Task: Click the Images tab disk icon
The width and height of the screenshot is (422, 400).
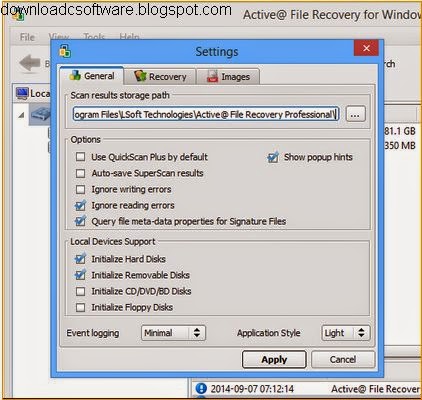Action: [x=212, y=76]
